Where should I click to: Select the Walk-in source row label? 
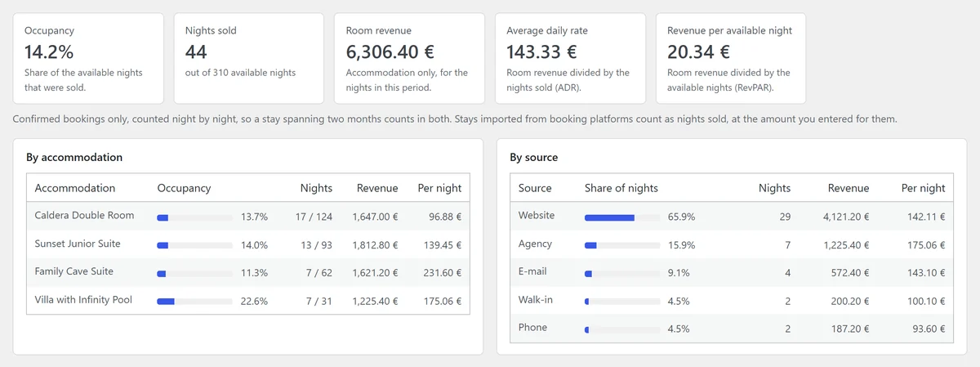point(535,300)
